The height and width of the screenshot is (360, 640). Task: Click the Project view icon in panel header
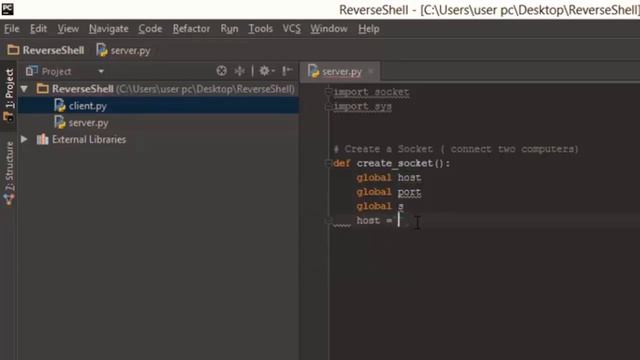pos(31,71)
